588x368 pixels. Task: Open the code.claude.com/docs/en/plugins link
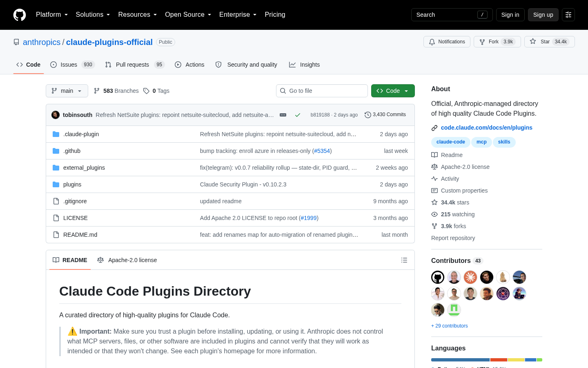(x=487, y=128)
